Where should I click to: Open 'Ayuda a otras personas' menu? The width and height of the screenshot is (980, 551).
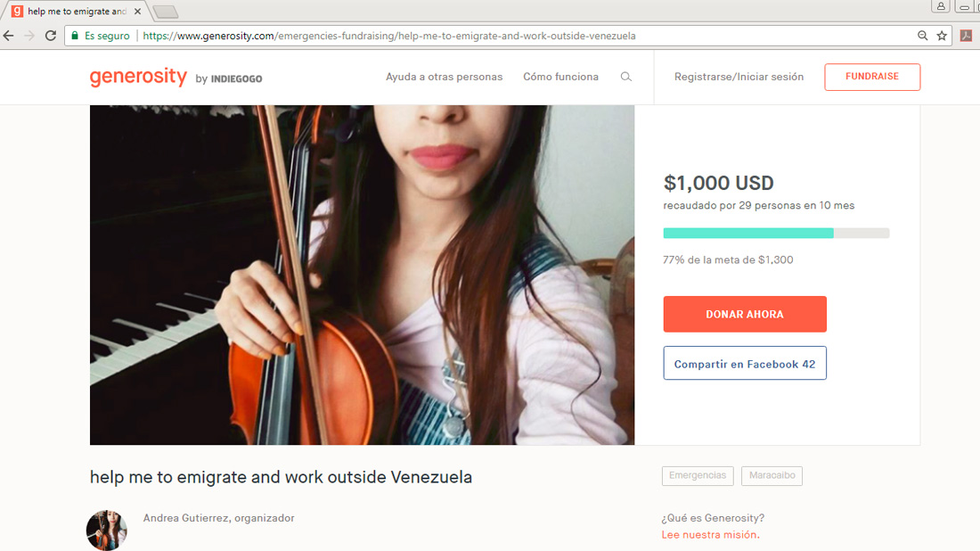tap(444, 77)
